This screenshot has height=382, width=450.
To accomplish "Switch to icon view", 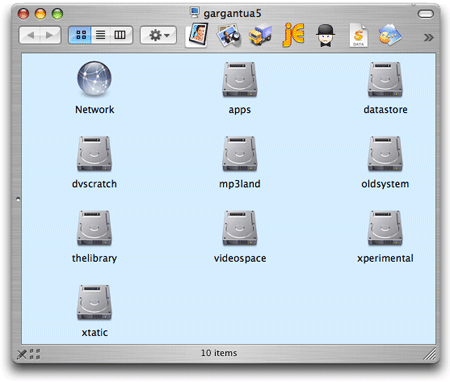I will [x=80, y=35].
